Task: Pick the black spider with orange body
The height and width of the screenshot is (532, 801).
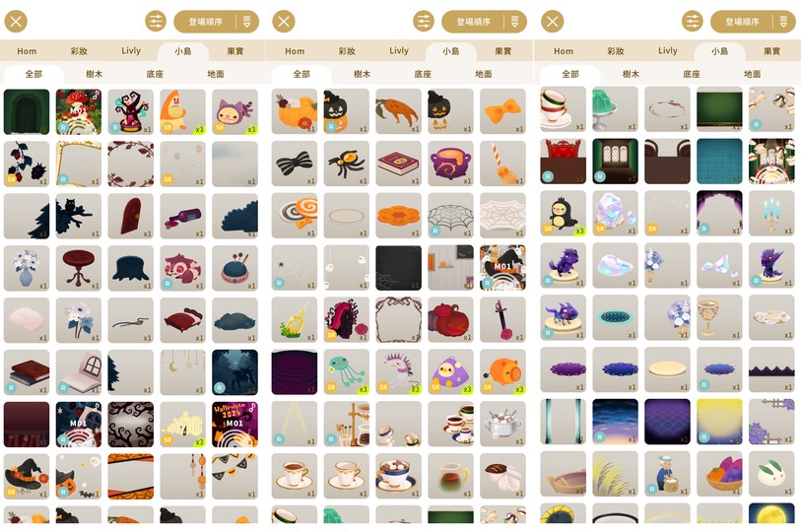Action: coord(346,164)
